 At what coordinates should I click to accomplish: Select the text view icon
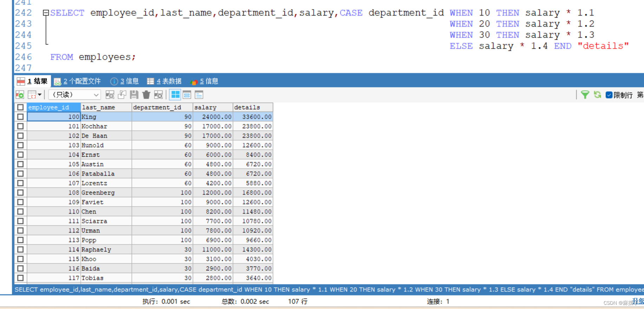(x=199, y=95)
